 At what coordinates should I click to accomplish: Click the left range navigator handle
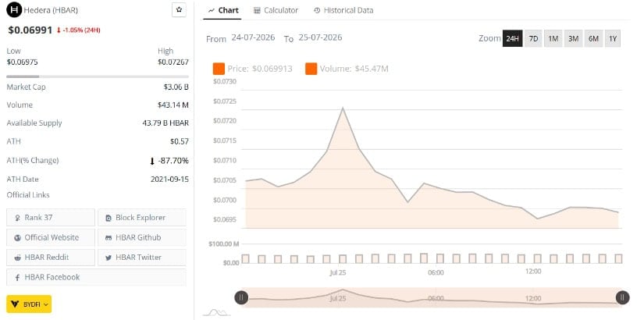[x=241, y=297]
